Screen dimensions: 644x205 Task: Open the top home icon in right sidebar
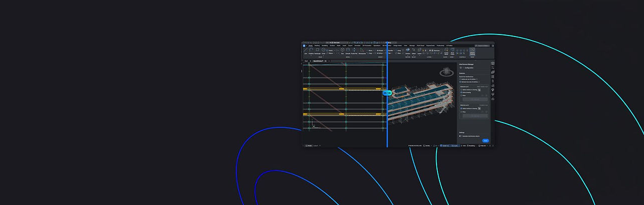pos(493,63)
